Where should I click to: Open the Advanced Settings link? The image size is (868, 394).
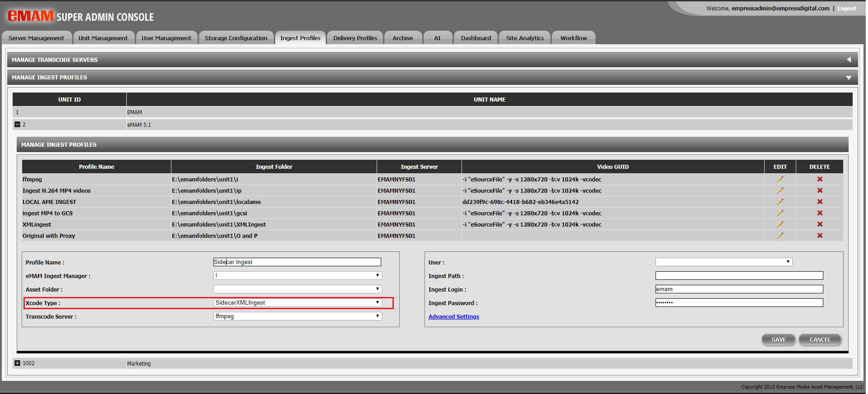[454, 316]
